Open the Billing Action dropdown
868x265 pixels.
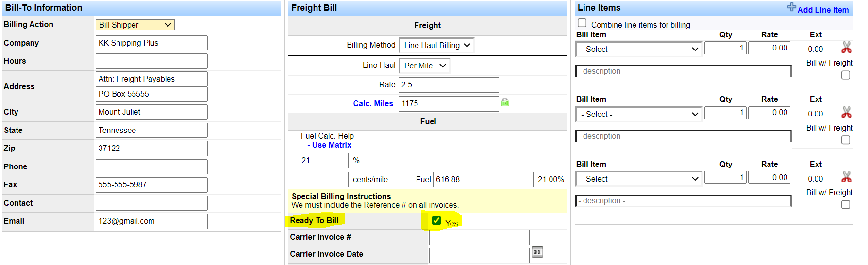pos(135,25)
